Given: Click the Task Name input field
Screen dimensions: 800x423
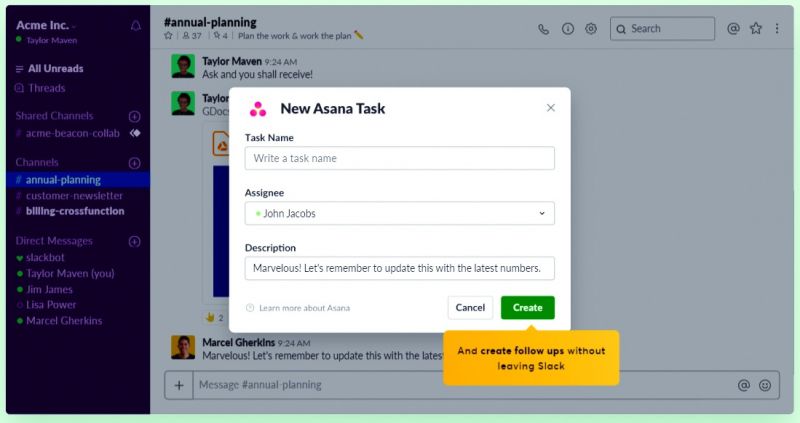Looking at the screenshot, I should click(x=400, y=158).
